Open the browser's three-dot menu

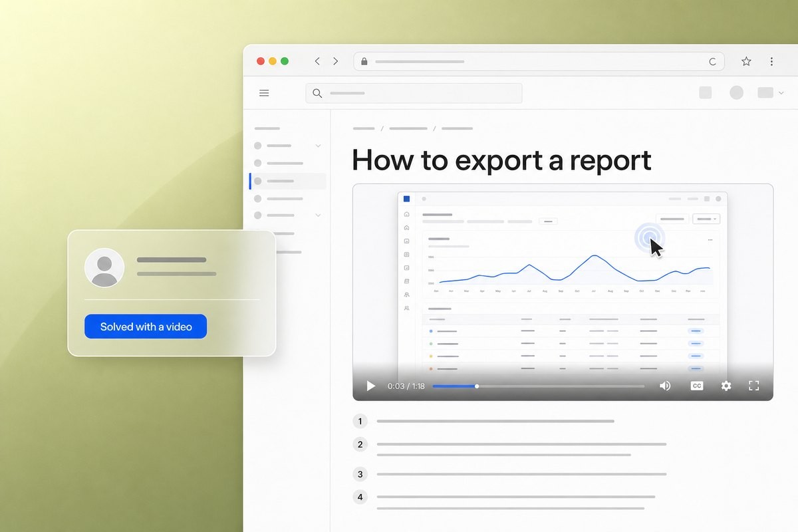coord(771,61)
